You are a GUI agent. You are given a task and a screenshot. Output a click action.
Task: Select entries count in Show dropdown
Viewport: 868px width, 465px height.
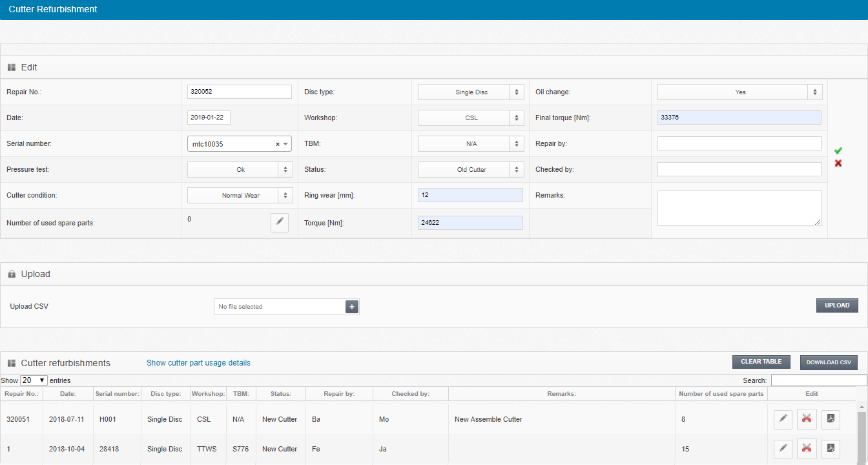34,380
